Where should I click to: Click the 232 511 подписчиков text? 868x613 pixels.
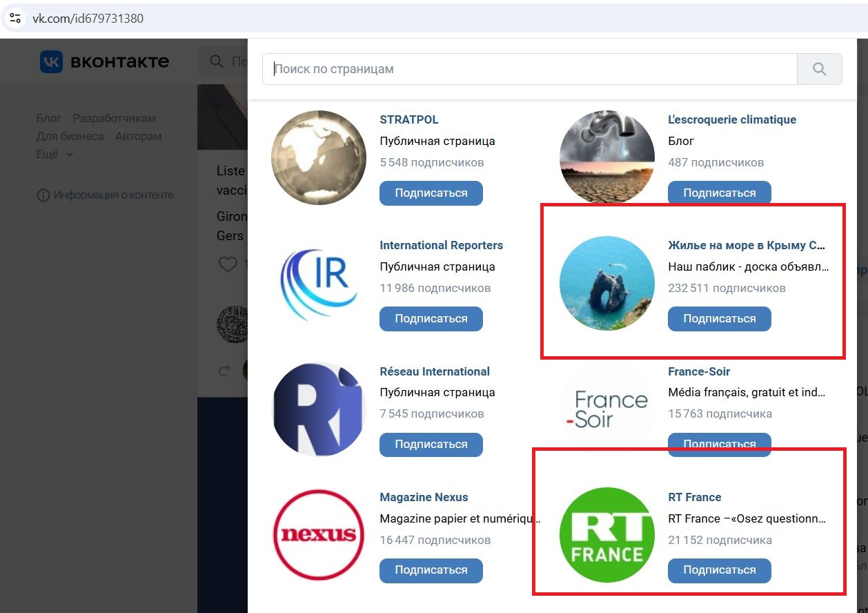pyautogui.click(x=727, y=289)
